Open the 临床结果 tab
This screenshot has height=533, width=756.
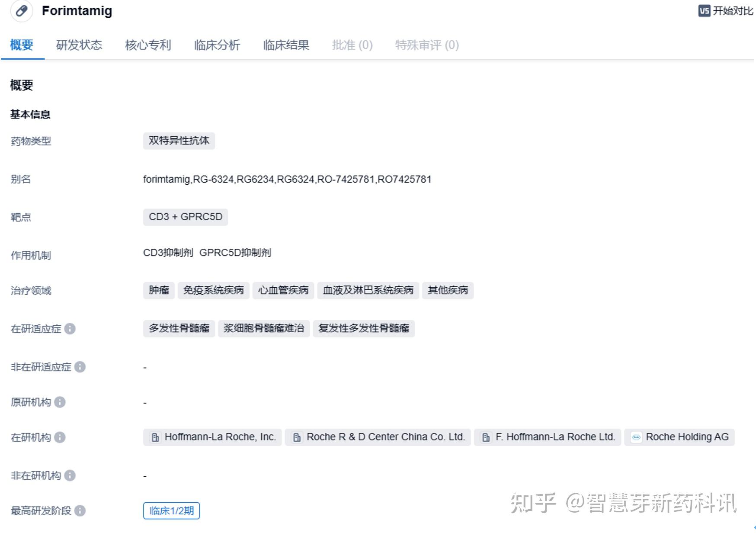285,45
